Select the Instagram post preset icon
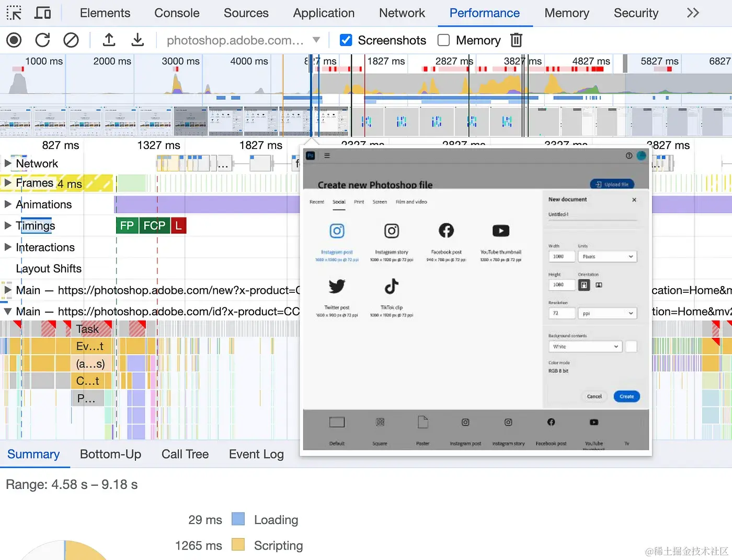The image size is (732, 560). click(x=337, y=231)
